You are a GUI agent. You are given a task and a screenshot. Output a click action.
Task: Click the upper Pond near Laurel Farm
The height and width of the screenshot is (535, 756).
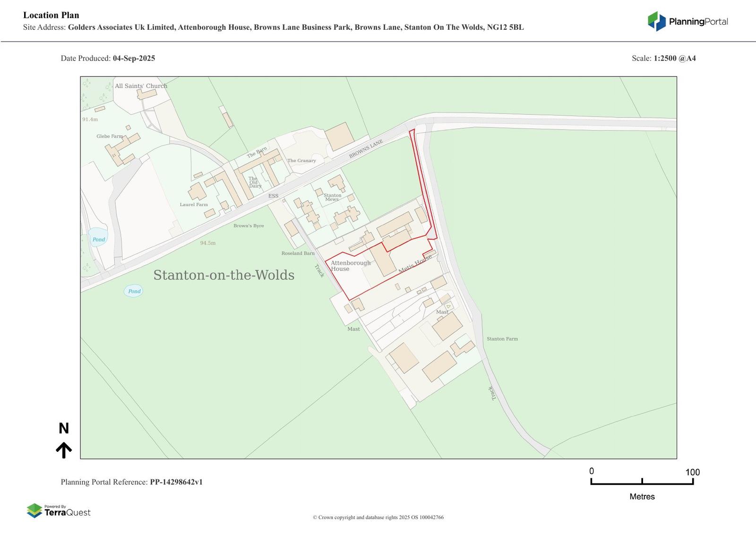(98, 239)
